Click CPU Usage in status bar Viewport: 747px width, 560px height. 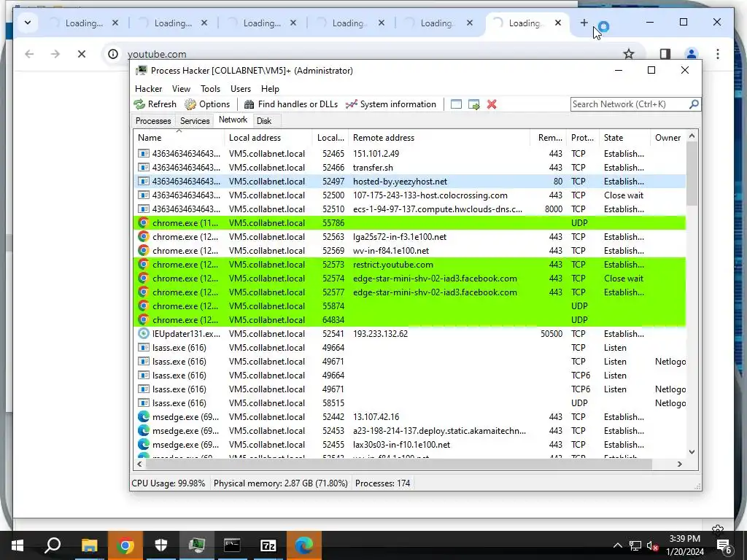[x=169, y=483]
